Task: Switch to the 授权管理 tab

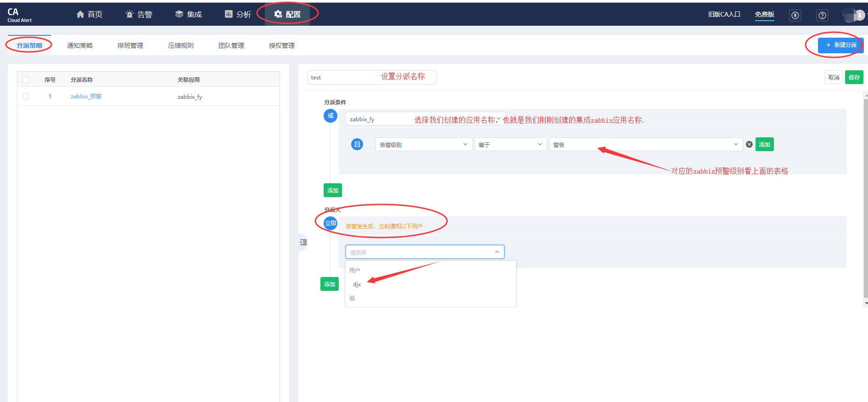Action: tap(282, 45)
